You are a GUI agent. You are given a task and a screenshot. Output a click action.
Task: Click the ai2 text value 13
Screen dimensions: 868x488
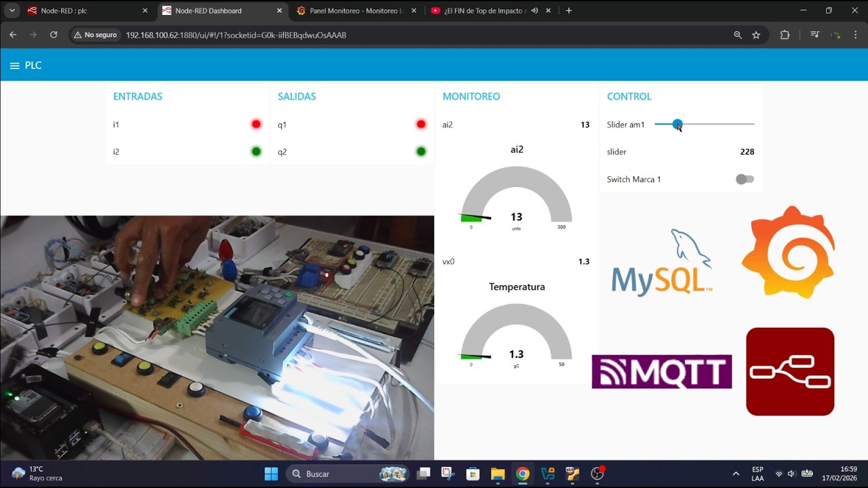[x=585, y=125]
